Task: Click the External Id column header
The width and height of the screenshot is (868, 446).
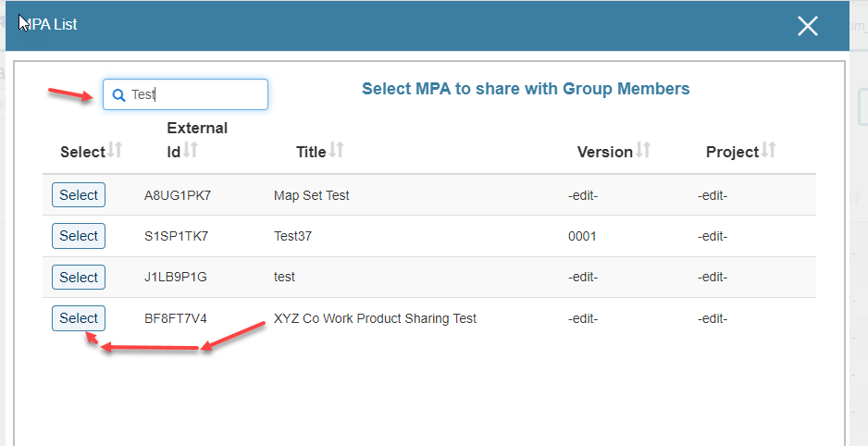Action: 197,140
